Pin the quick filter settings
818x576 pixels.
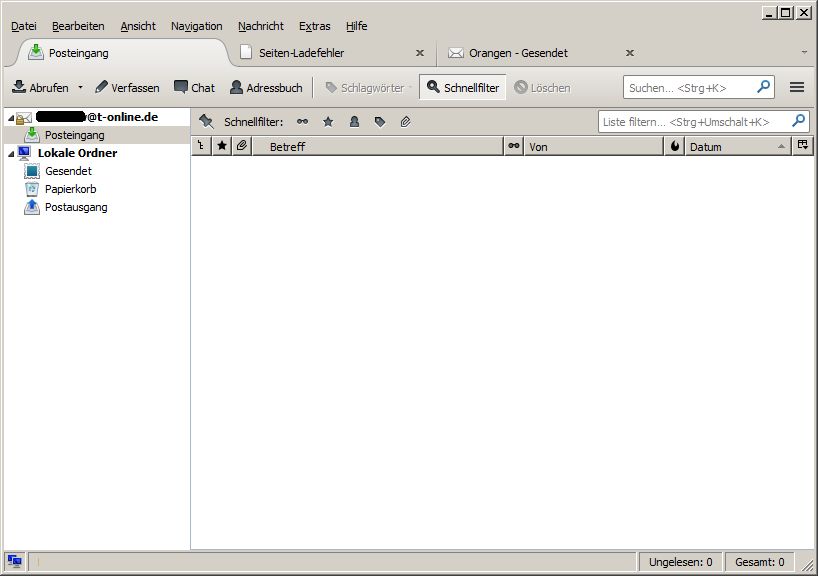coord(206,121)
